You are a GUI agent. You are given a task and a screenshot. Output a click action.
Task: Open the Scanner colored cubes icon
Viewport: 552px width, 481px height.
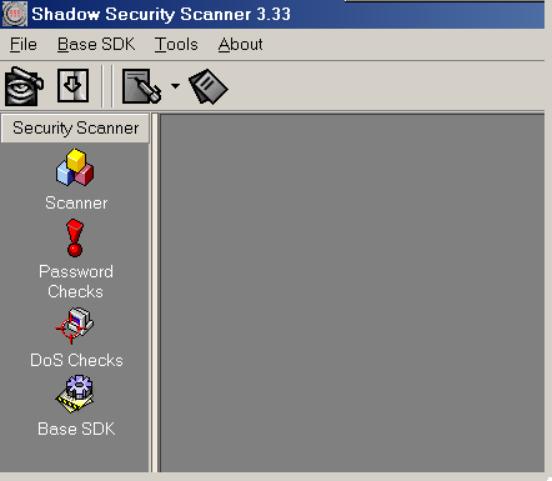pos(75,167)
